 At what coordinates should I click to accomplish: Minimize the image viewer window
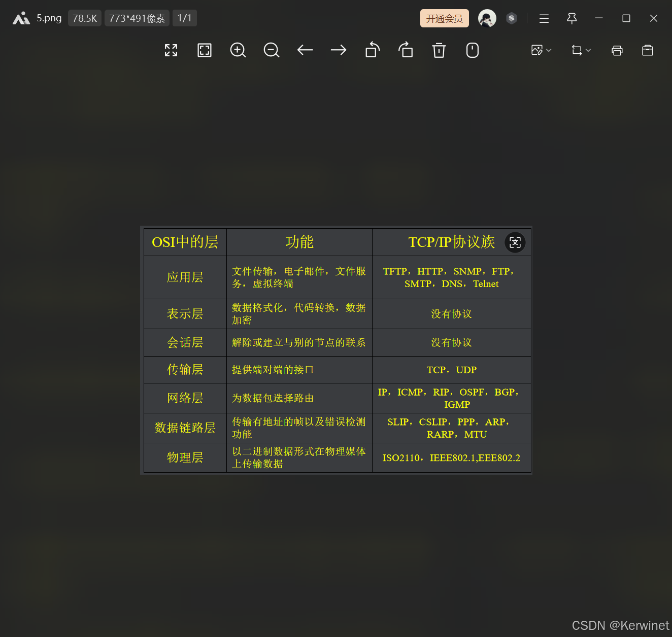(599, 18)
